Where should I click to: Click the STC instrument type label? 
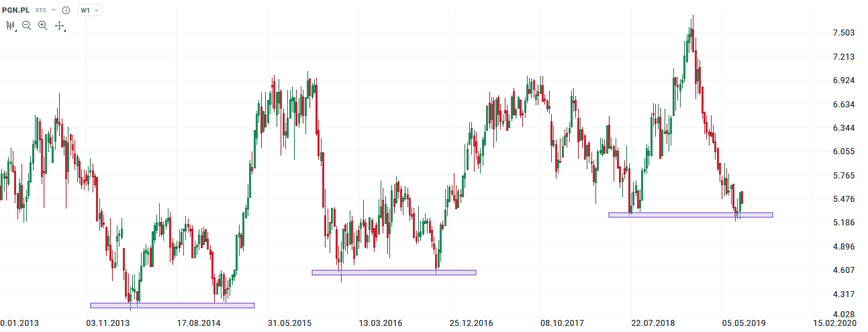[41, 11]
